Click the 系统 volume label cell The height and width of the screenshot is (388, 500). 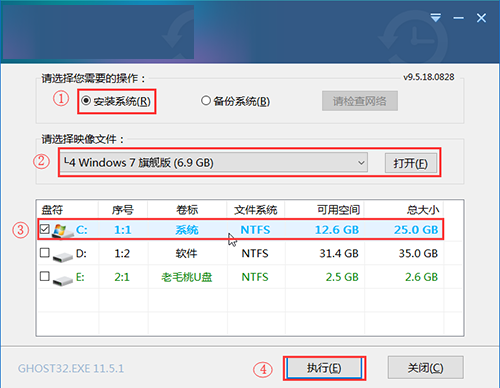coord(187,230)
